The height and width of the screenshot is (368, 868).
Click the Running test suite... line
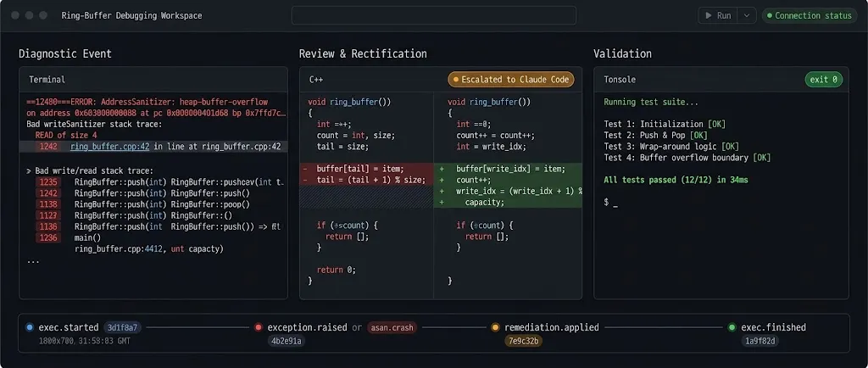coord(651,102)
